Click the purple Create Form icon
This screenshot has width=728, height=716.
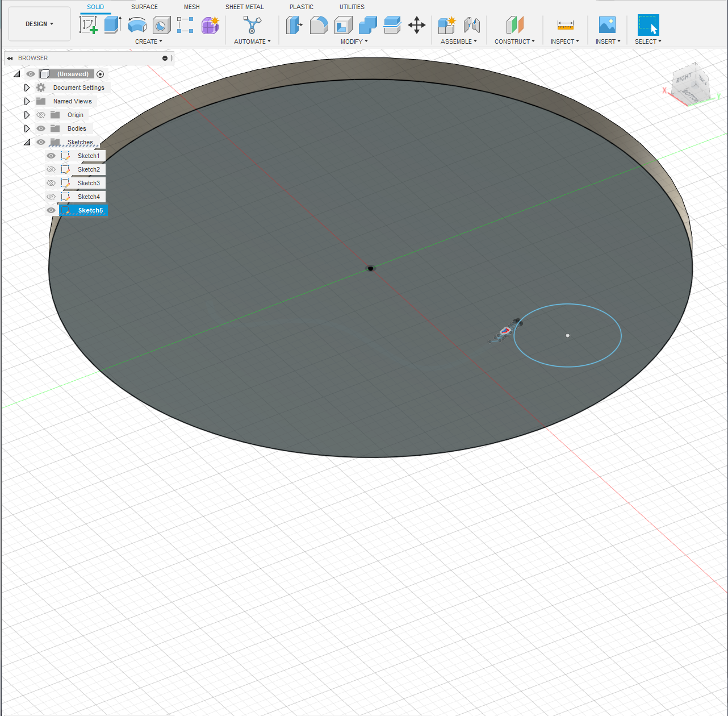pyautogui.click(x=210, y=25)
